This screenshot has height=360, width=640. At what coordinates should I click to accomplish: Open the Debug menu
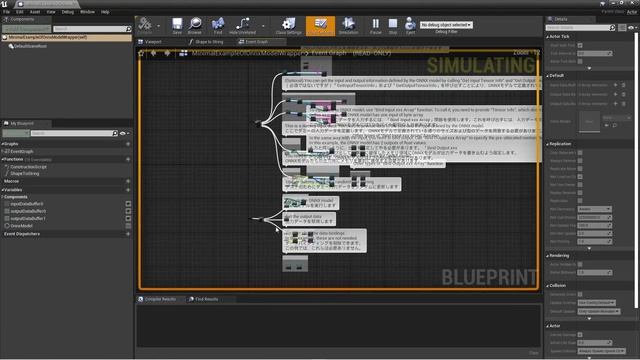pos(68,12)
